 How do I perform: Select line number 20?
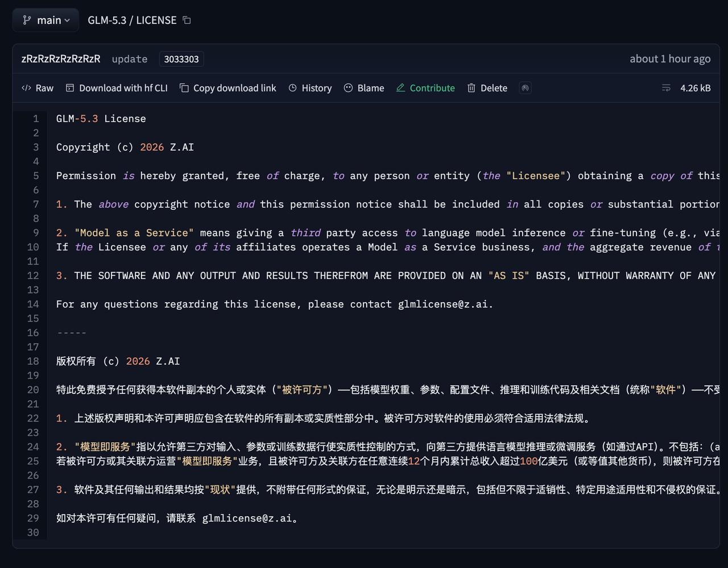(x=33, y=389)
